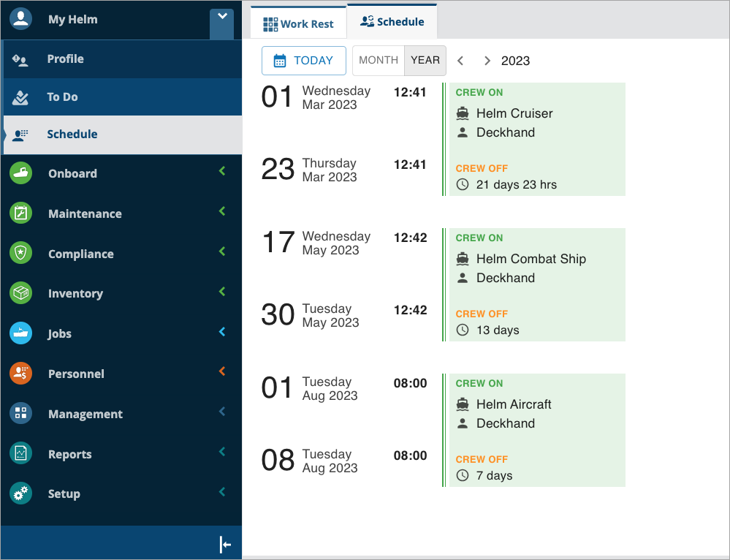This screenshot has height=560, width=730.
Task: Go to the previous year arrow
Action: point(460,61)
